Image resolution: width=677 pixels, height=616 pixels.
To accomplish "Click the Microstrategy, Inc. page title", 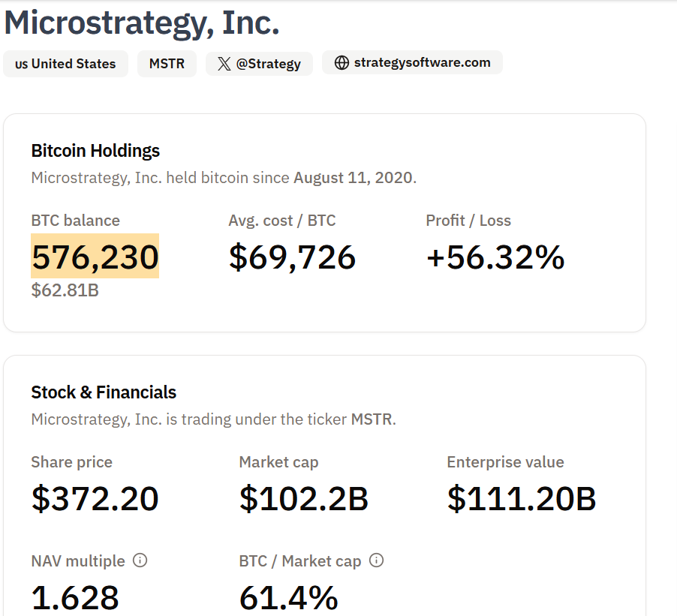I will [141, 23].
